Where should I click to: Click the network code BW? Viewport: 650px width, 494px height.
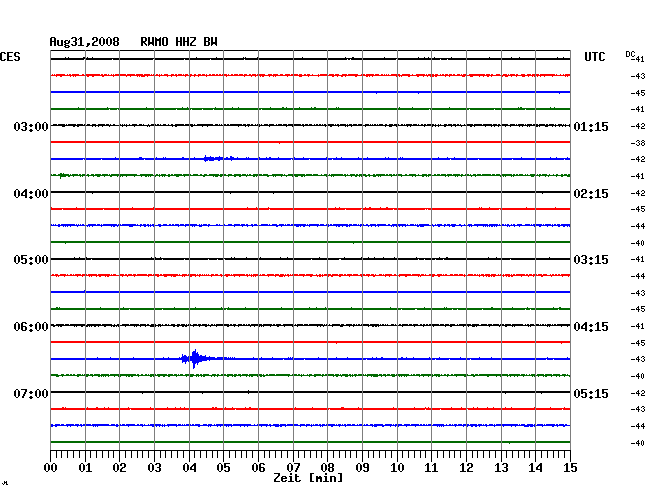210,42
